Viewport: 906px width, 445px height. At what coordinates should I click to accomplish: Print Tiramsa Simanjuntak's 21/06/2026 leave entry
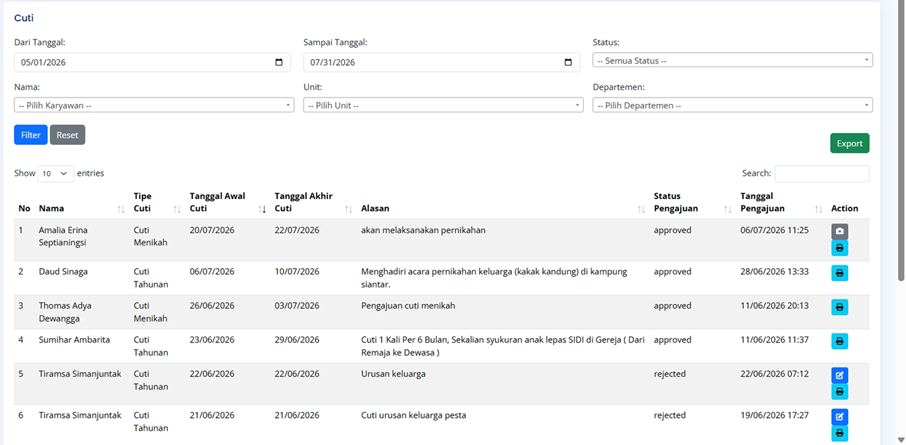coord(840,433)
